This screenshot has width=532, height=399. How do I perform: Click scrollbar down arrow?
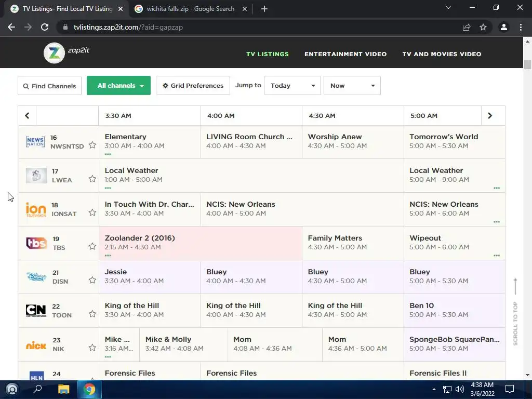[x=527, y=375]
